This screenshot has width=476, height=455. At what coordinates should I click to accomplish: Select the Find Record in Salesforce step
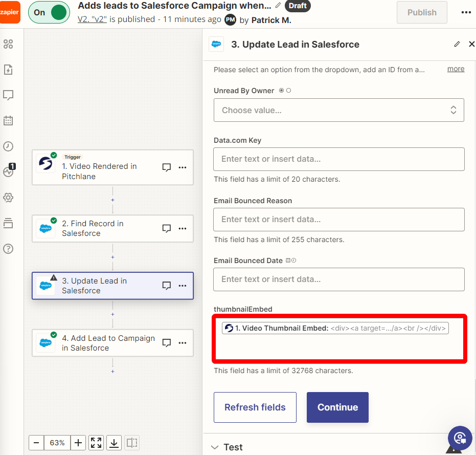[112, 229]
